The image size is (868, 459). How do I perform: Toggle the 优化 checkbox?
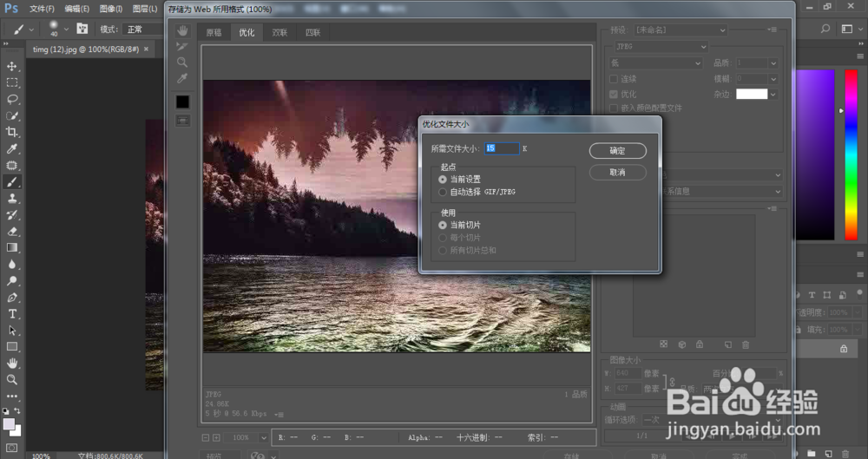click(x=614, y=94)
